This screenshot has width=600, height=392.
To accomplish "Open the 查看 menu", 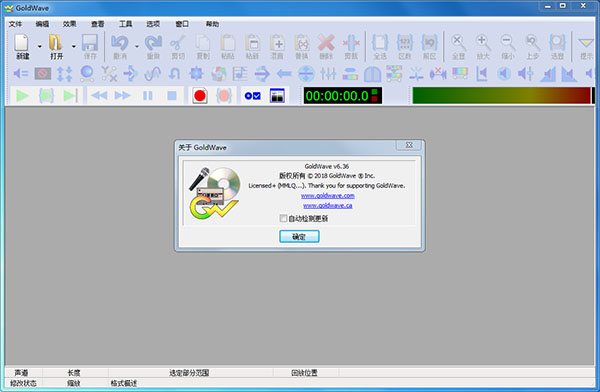I will click(x=97, y=24).
